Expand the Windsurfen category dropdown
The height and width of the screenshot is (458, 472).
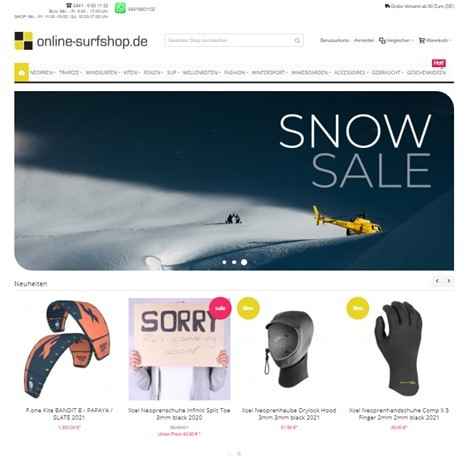pyautogui.click(x=103, y=72)
